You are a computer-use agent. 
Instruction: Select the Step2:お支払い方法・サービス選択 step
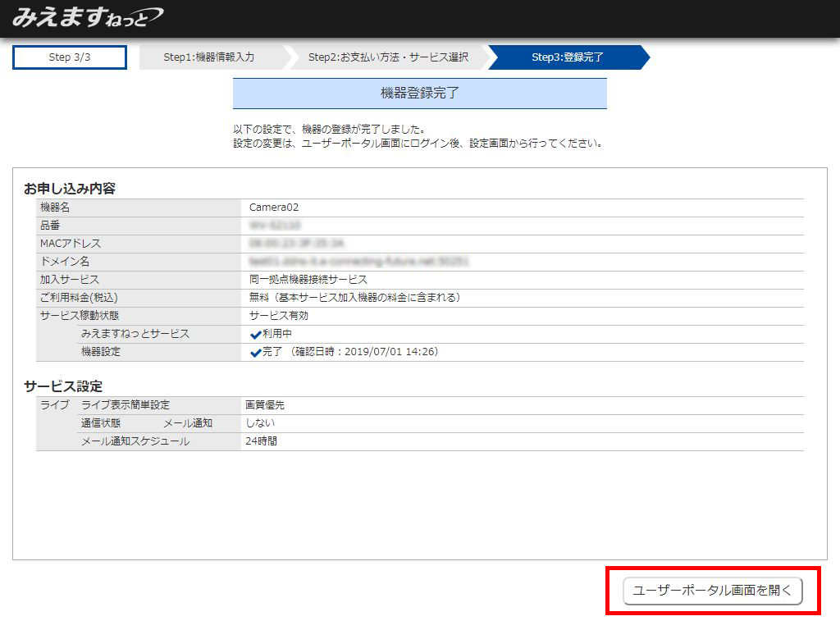pyautogui.click(x=388, y=57)
